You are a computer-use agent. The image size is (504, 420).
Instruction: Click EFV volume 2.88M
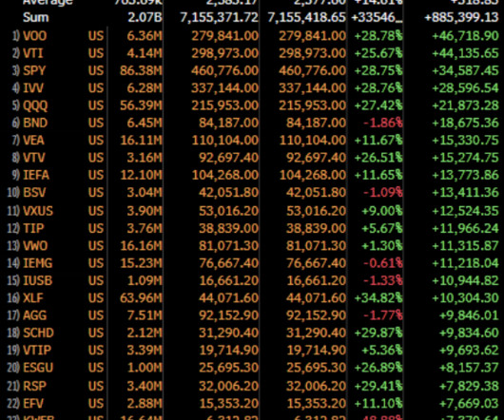(145, 403)
